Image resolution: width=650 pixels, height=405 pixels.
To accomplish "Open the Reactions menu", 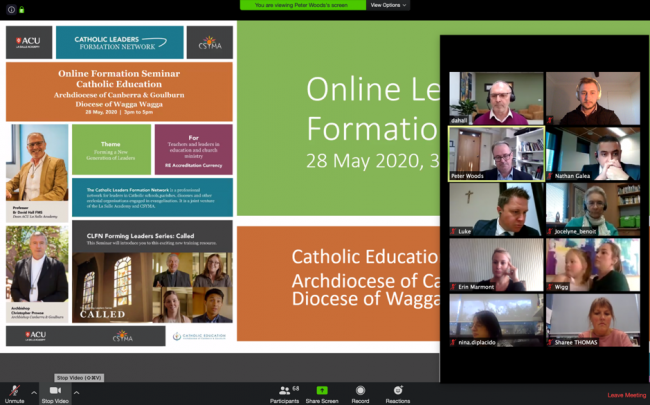I will point(398,394).
